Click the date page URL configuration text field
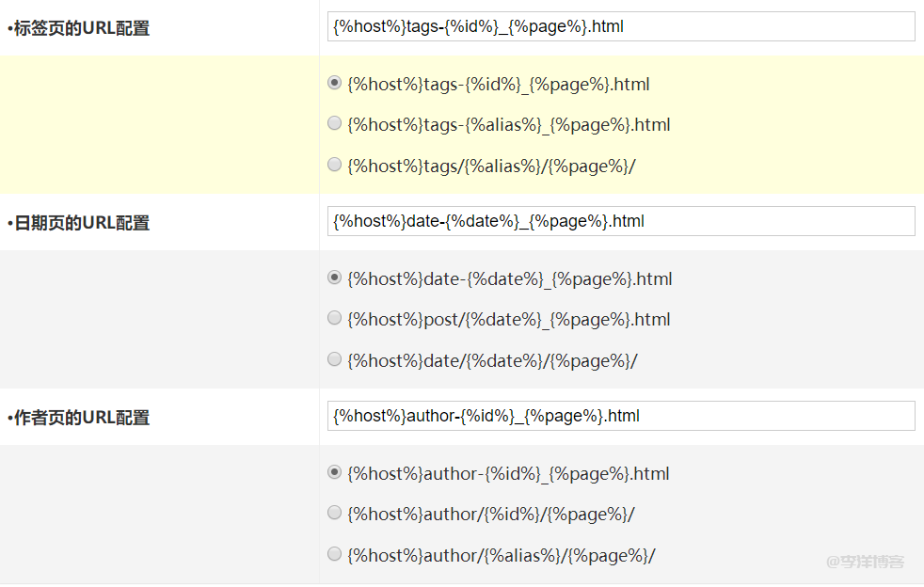Viewport: 924px width, 587px height. click(621, 221)
